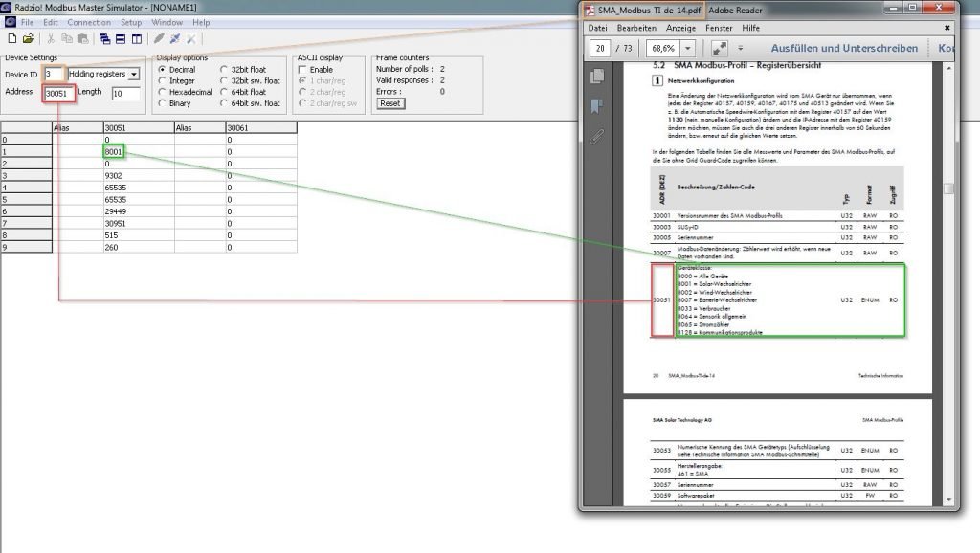Open the Window menu
The height and width of the screenshot is (553, 980).
point(167,22)
